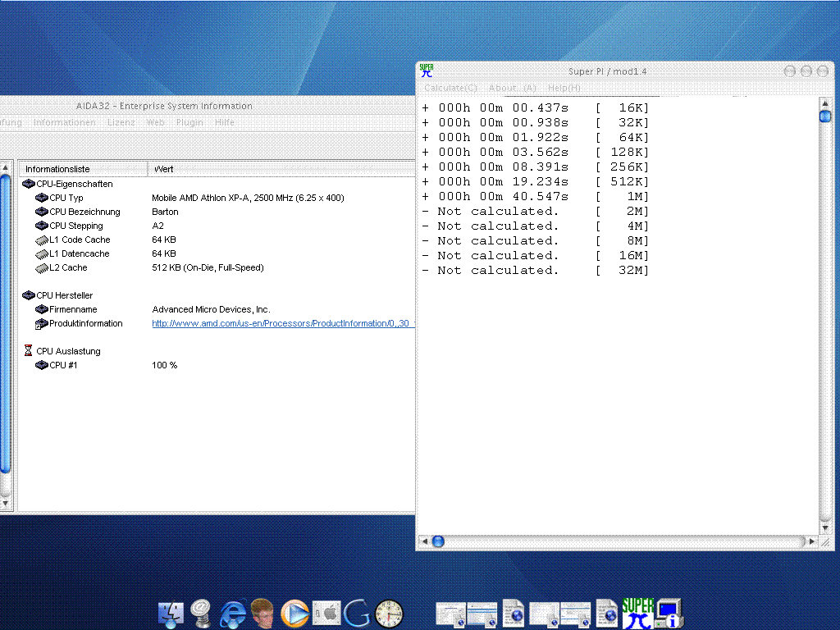
Task: Open Informationen menu in AIDA32
Action: pyautogui.click(x=64, y=122)
